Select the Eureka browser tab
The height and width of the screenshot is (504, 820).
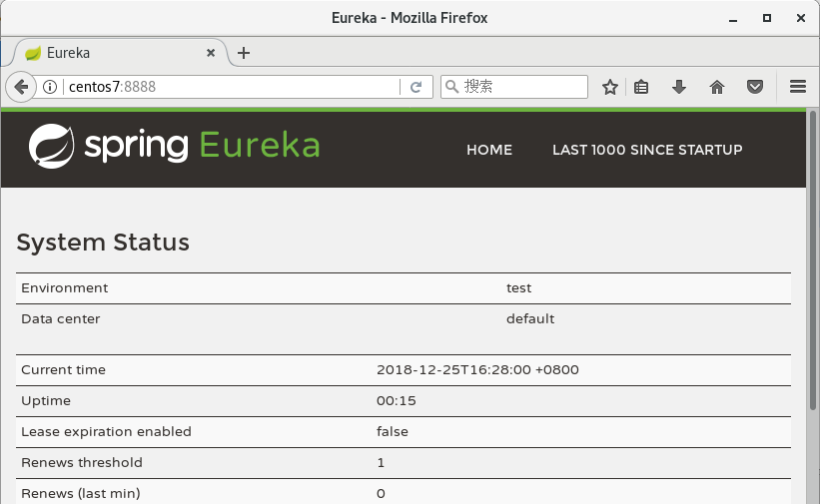[119, 53]
